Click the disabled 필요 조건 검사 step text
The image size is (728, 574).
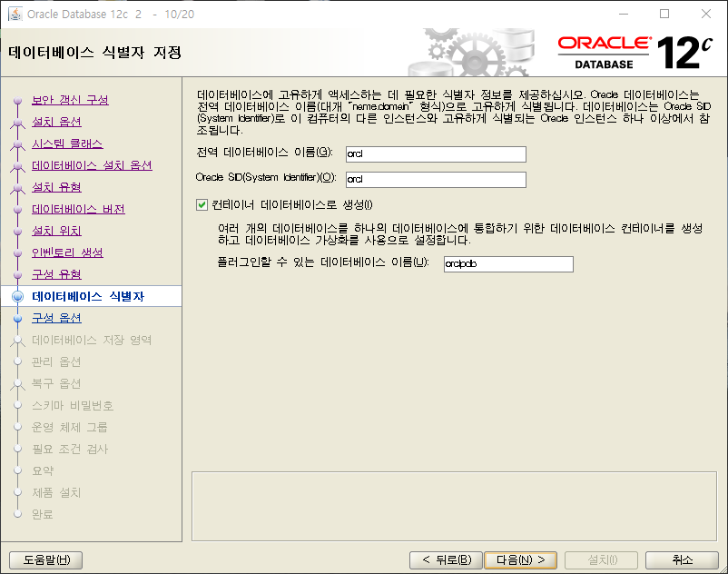tap(70, 449)
